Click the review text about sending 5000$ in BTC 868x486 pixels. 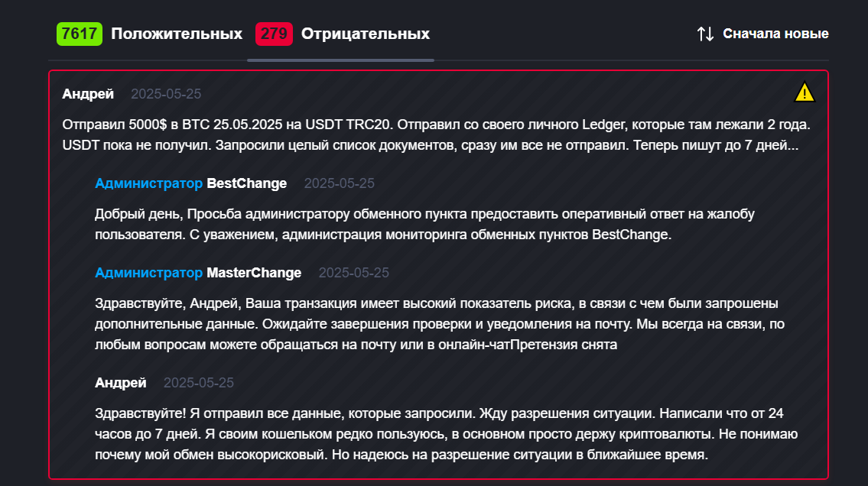pos(431,134)
